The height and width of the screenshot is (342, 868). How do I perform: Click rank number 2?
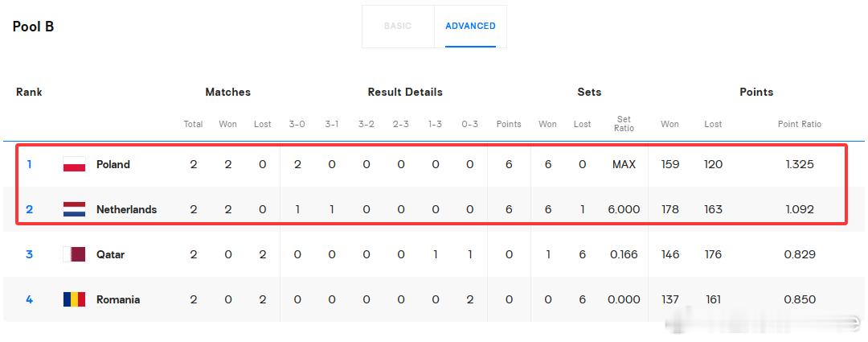[30, 209]
